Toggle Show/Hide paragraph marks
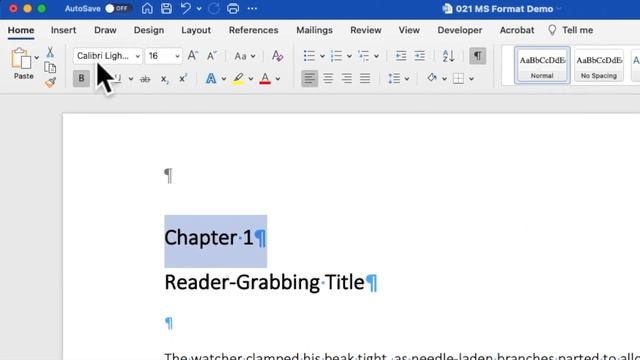Viewport: 640px width, 360px height. (x=477, y=56)
